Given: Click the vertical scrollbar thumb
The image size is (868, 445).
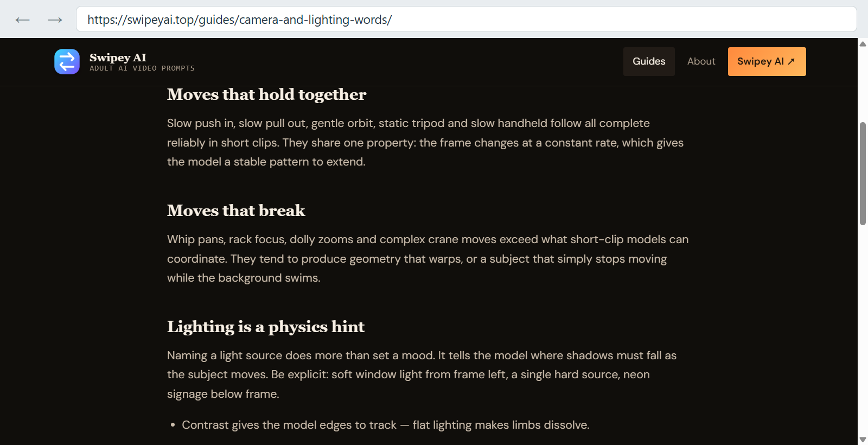Looking at the screenshot, I should coord(863,174).
